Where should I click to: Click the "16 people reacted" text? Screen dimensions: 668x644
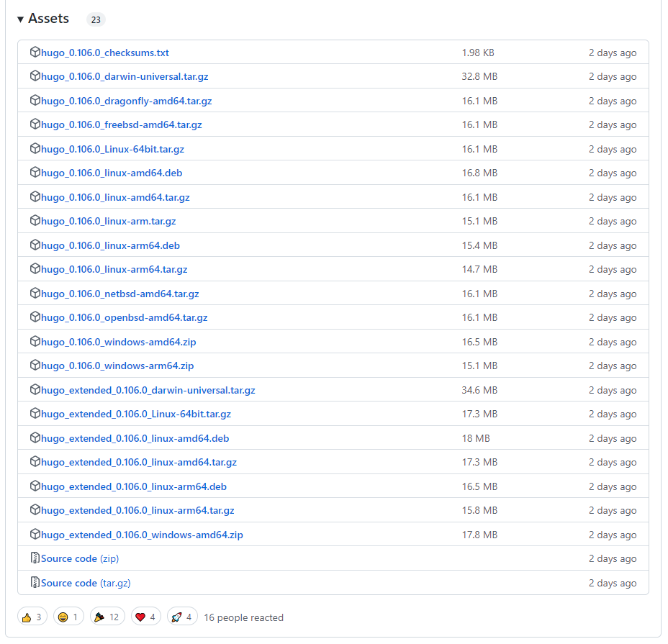pos(244,617)
